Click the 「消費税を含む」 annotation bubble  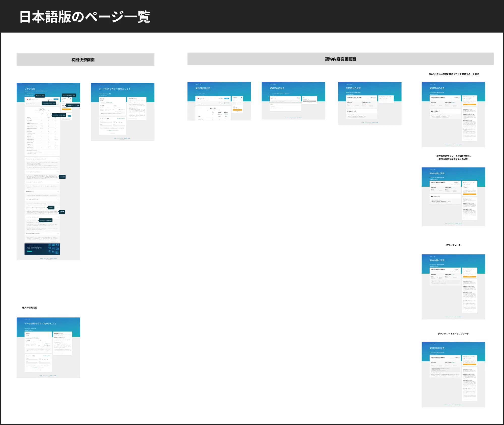click(73, 106)
